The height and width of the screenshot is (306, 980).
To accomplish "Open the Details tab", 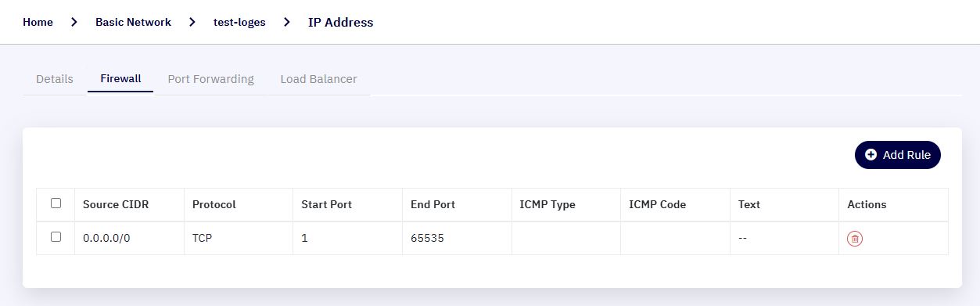I will [55, 79].
